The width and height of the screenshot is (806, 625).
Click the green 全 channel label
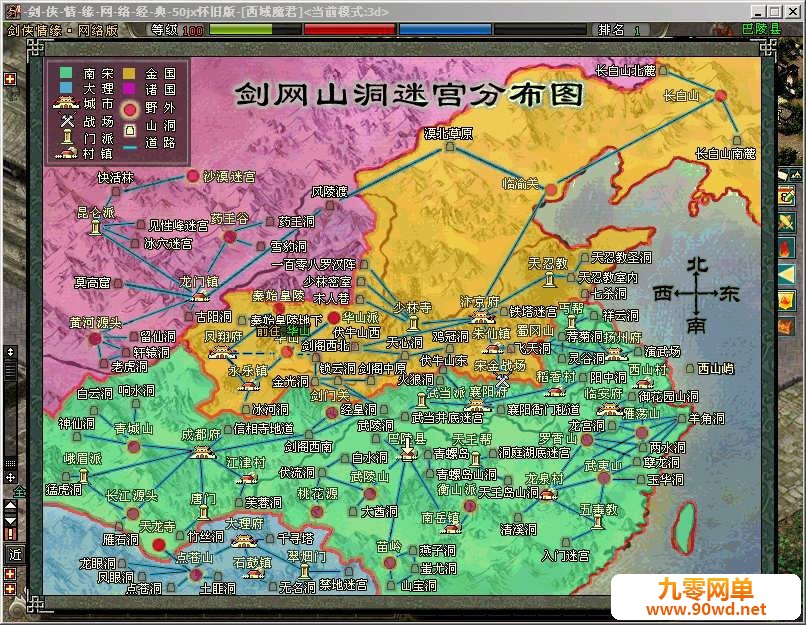[x=20, y=492]
